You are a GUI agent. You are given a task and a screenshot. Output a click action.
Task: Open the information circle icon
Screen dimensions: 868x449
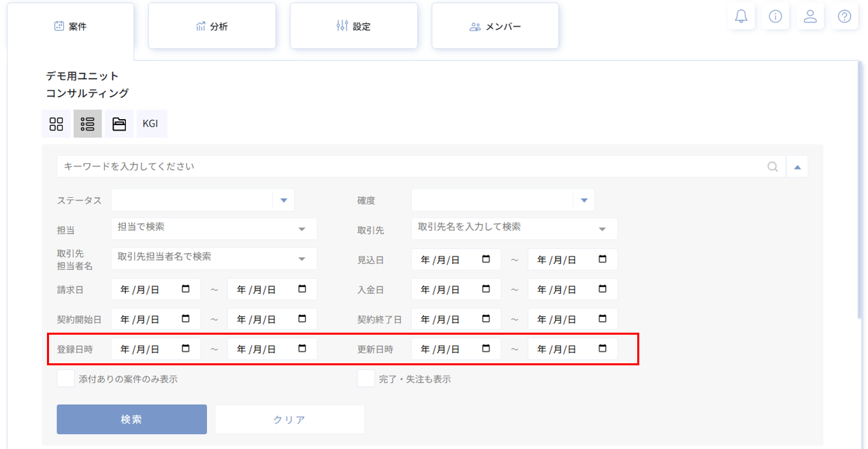point(775,16)
